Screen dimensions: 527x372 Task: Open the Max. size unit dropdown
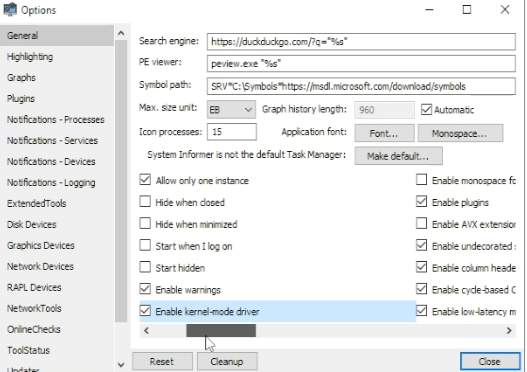[231, 110]
